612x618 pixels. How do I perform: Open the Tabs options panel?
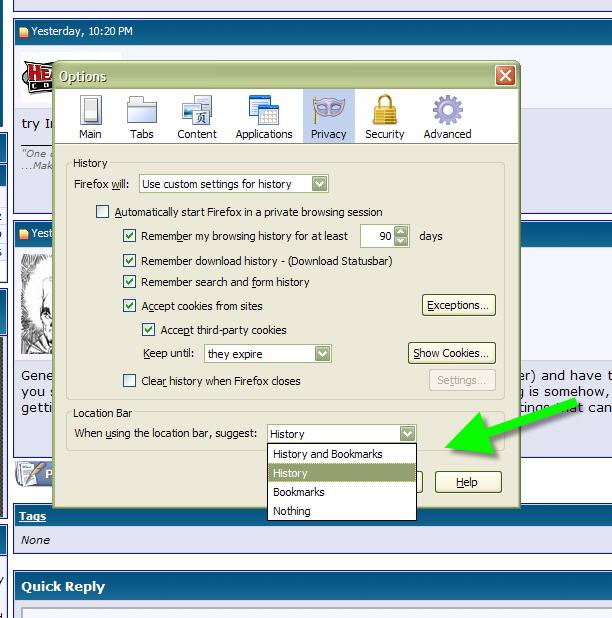[x=141, y=117]
